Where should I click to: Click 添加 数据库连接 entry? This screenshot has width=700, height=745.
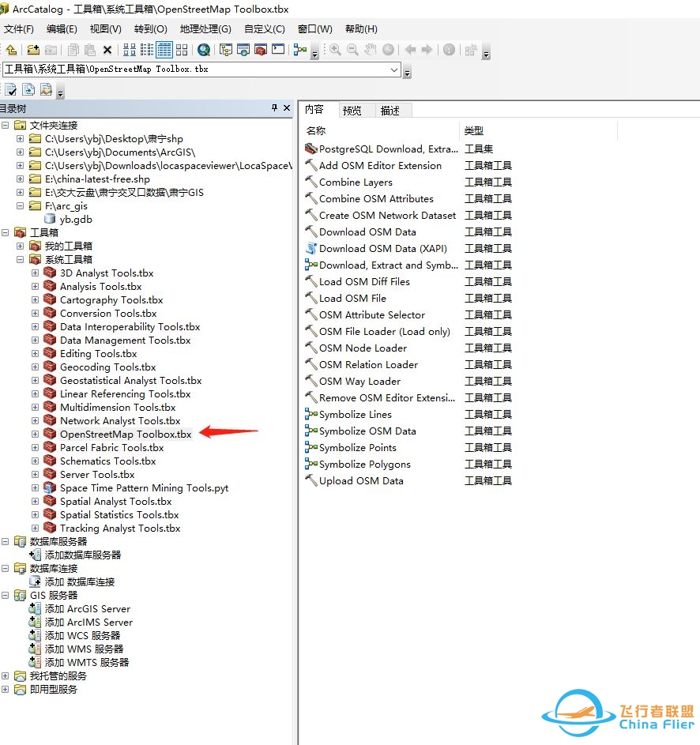79,582
